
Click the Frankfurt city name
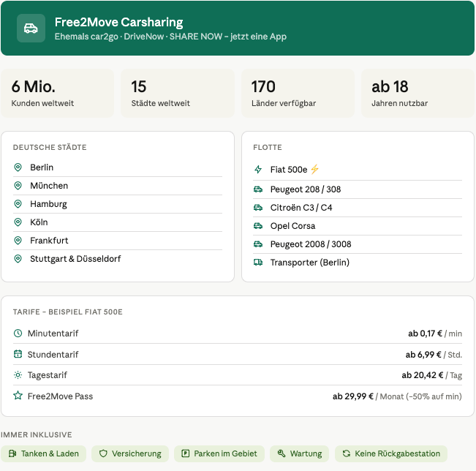[x=49, y=241]
